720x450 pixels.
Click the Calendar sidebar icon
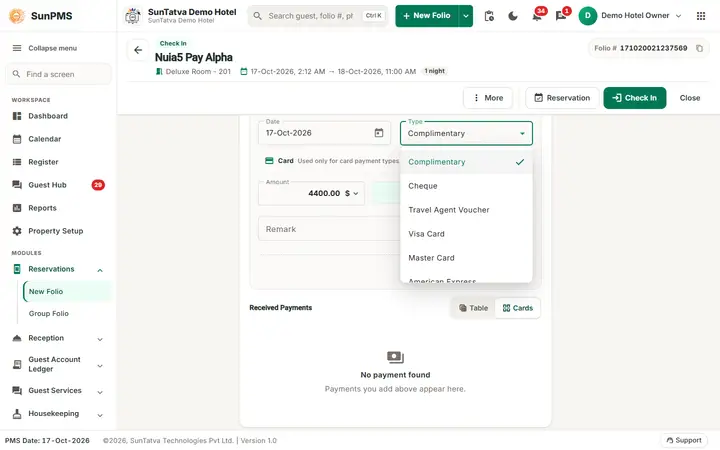17,139
